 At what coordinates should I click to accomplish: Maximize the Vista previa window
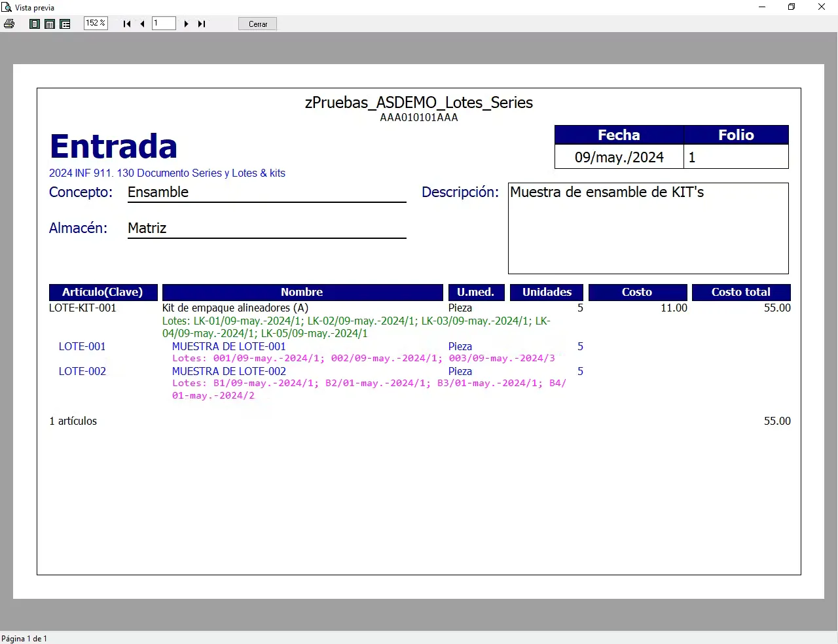click(x=792, y=7)
